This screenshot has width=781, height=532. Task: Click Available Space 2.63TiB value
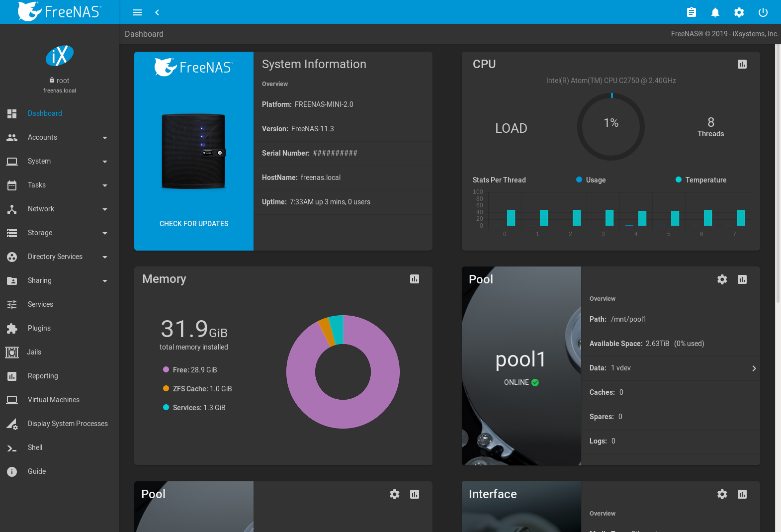click(657, 344)
